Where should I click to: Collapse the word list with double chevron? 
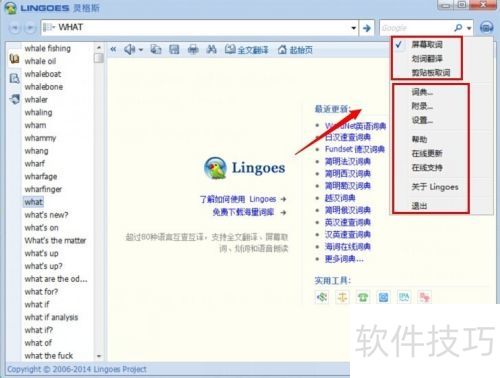(113, 49)
